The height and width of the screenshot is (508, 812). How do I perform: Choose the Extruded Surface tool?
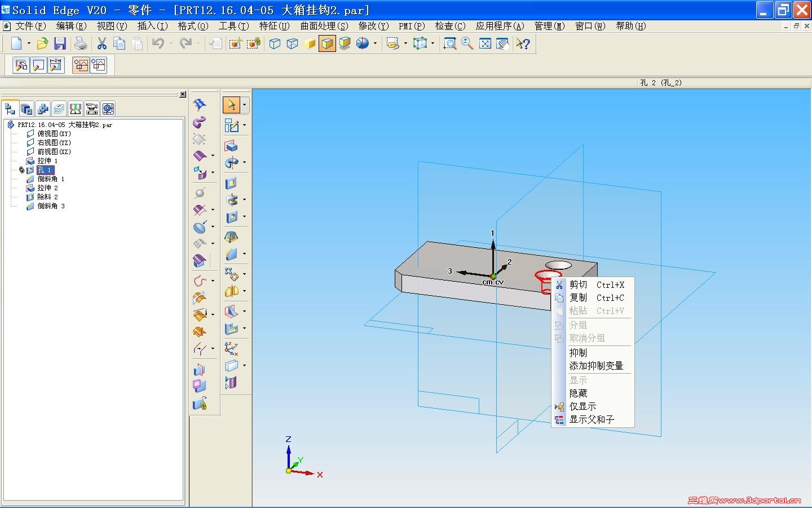(x=200, y=155)
